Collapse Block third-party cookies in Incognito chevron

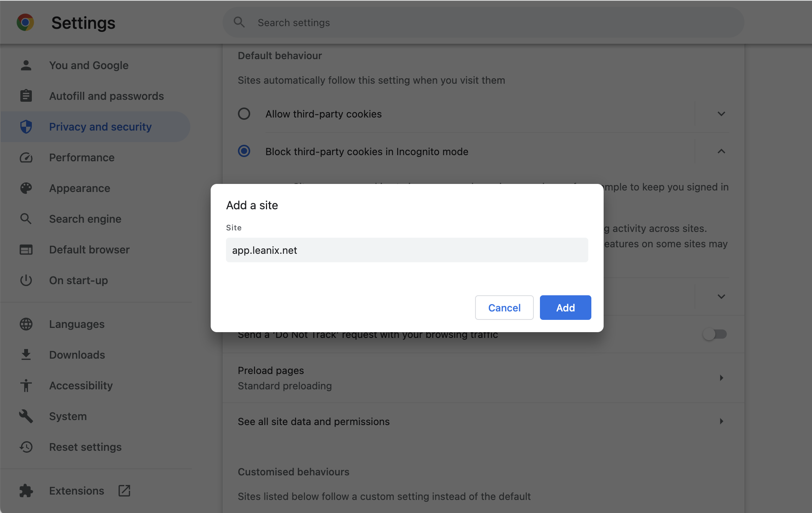pos(721,151)
